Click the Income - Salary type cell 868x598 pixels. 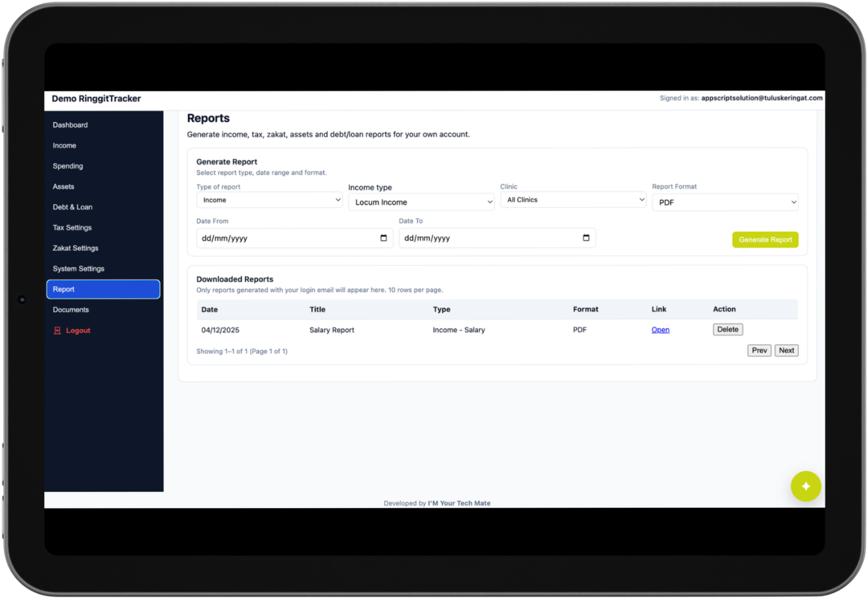coord(459,330)
